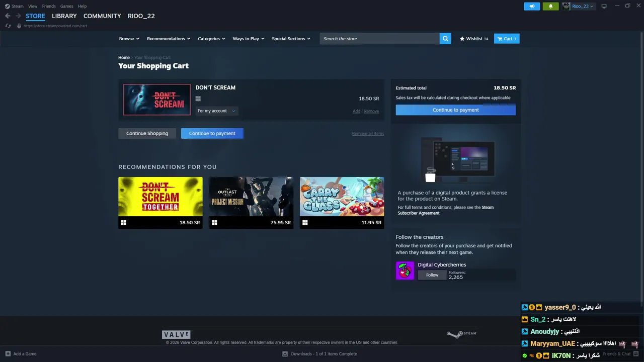
Task: Open Carry The Glass recommendation
Action: tap(342, 203)
